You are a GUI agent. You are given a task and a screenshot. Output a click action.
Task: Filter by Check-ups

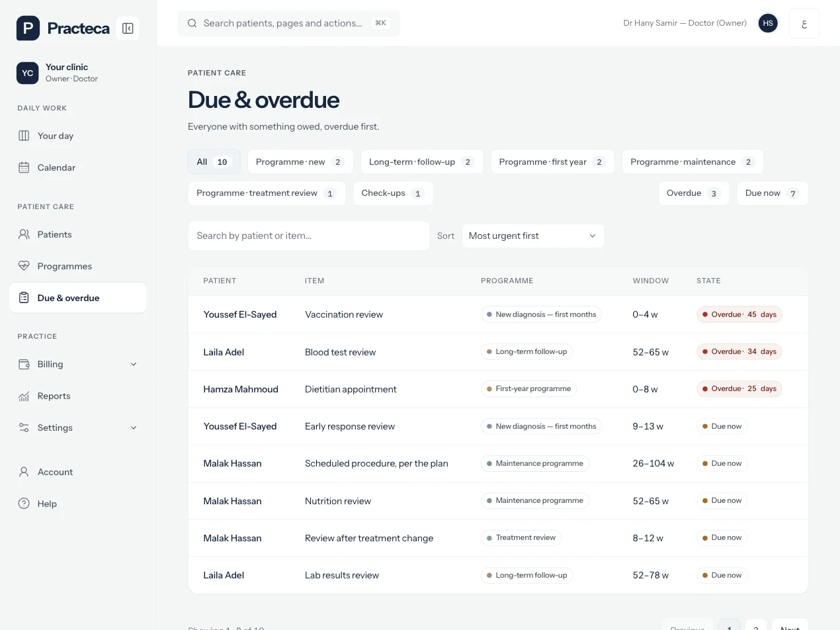[x=393, y=193]
